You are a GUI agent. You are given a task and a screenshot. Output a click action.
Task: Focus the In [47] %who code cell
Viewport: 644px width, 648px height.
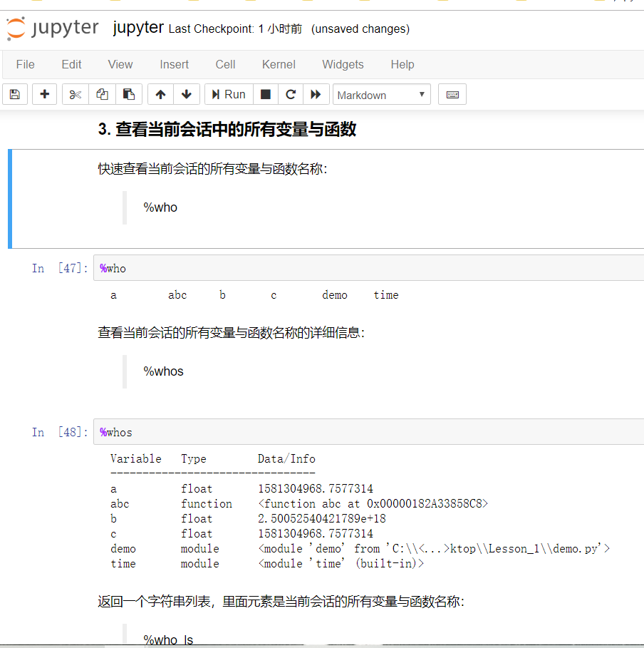[368, 268]
